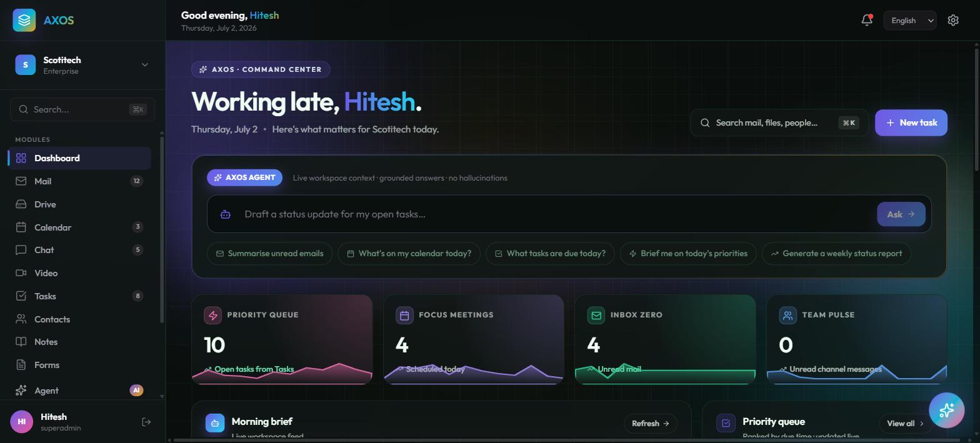Click the Calendar count badge 3
980x443 pixels.
pos(138,227)
